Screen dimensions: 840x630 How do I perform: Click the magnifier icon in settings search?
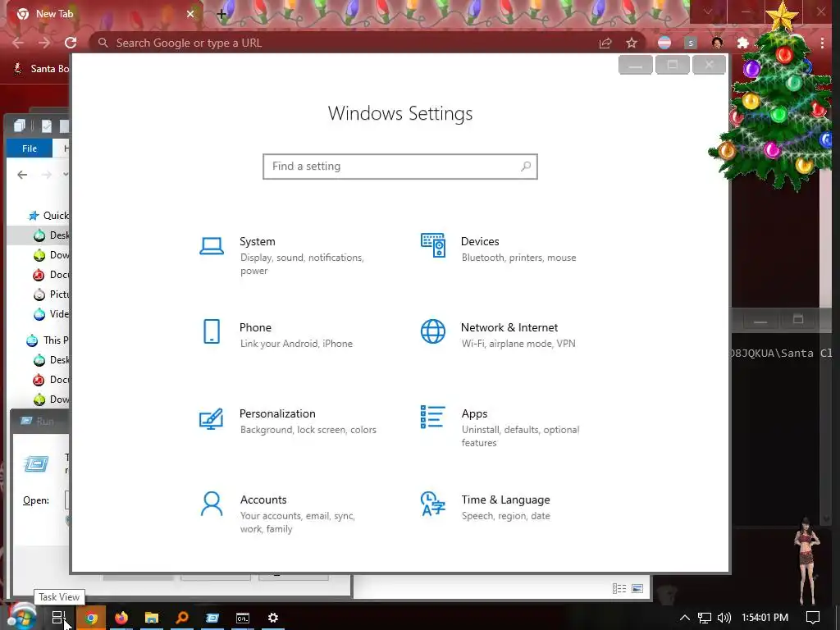[526, 167]
